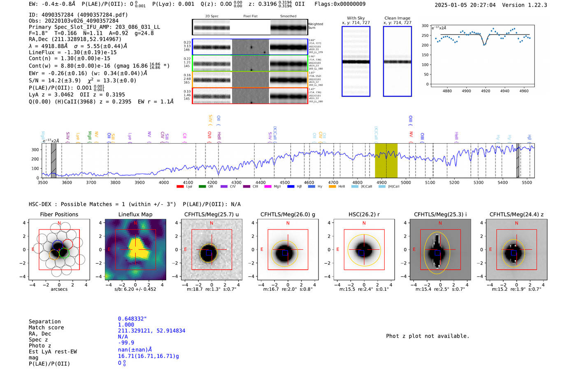Click the blue fiber circle in Fiber Positions

pos(58,246)
